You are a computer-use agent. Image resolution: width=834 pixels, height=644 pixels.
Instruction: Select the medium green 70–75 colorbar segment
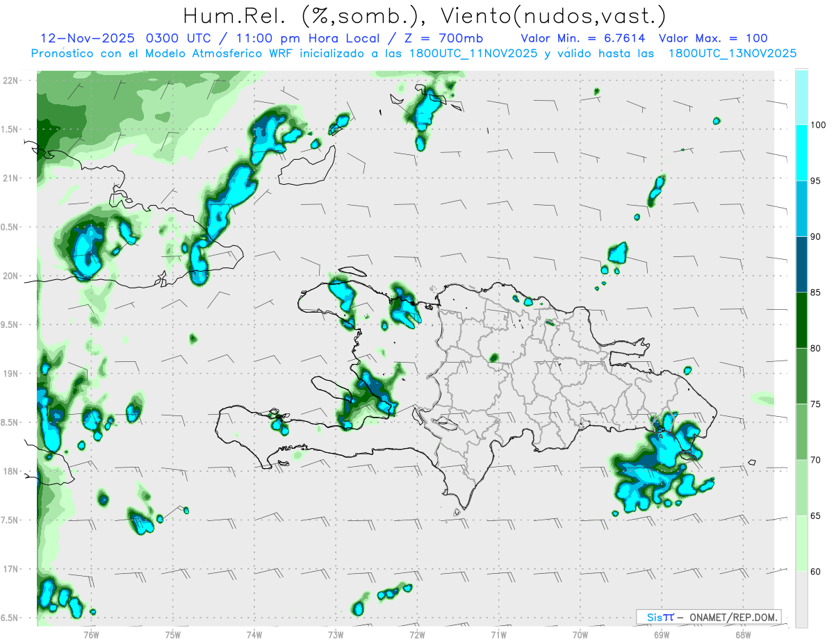(801, 432)
